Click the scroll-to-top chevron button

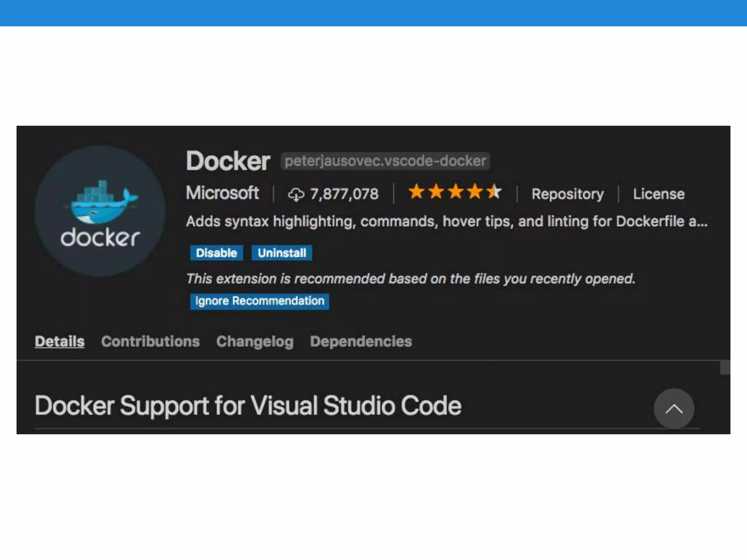[674, 409]
